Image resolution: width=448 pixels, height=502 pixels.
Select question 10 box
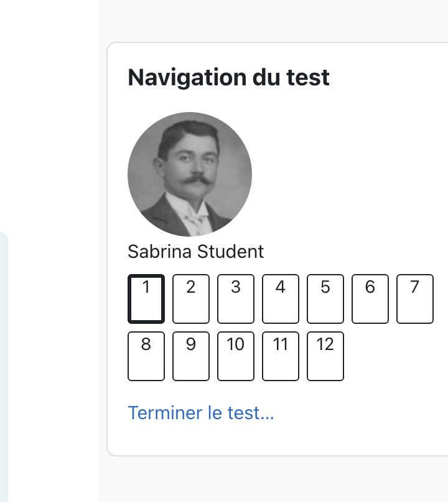(236, 356)
